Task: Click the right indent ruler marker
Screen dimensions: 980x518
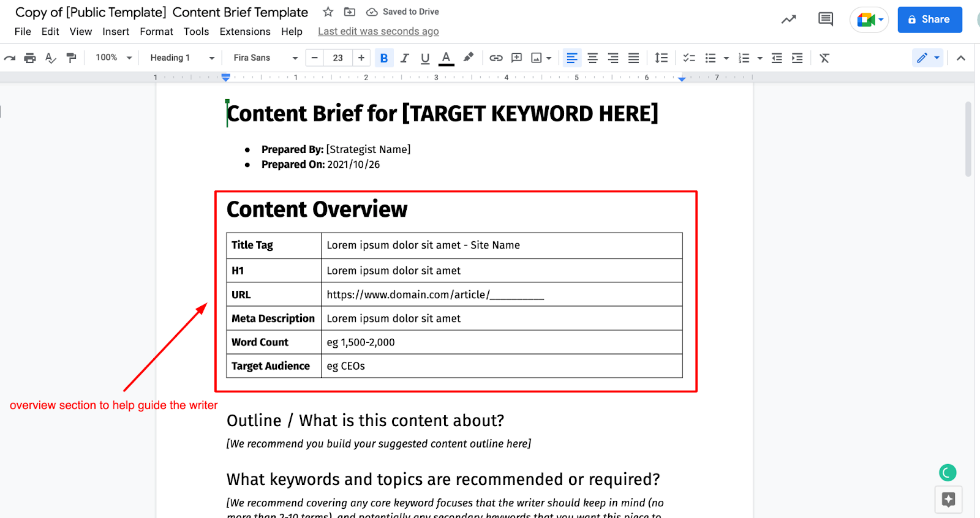Action: 682,78
